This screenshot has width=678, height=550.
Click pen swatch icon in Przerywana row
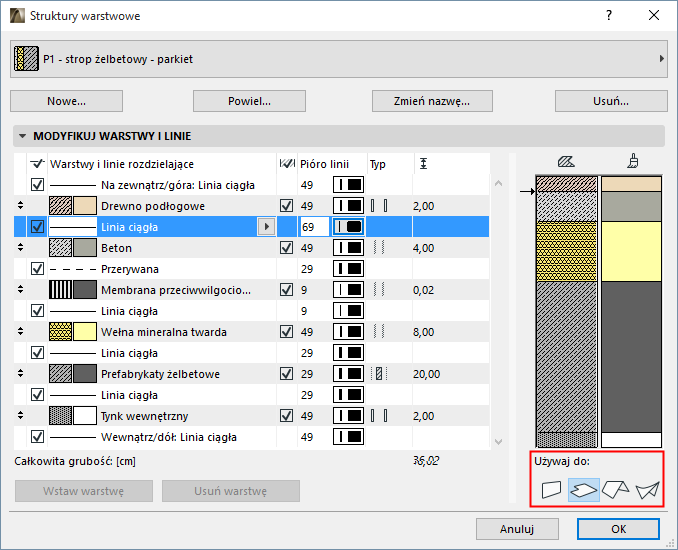click(348, 269)
